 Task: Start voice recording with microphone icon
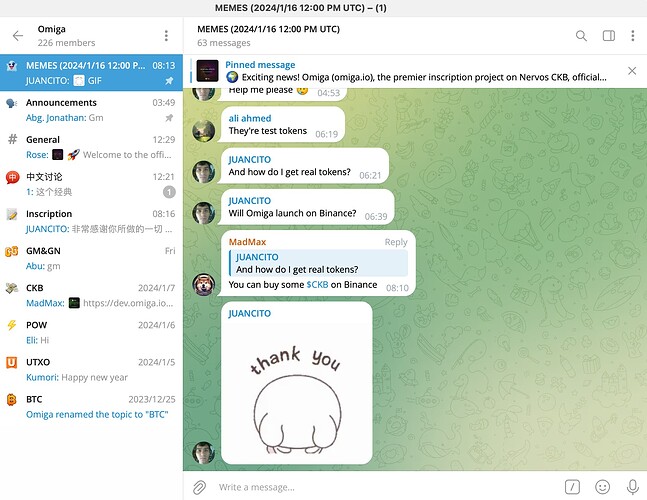click(633, 487)
